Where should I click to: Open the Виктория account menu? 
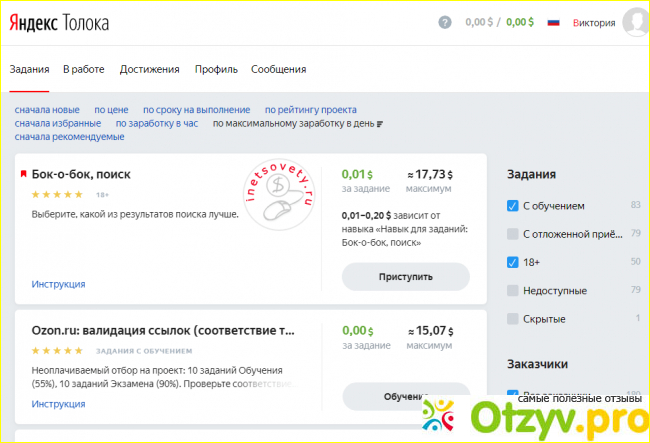593,22
